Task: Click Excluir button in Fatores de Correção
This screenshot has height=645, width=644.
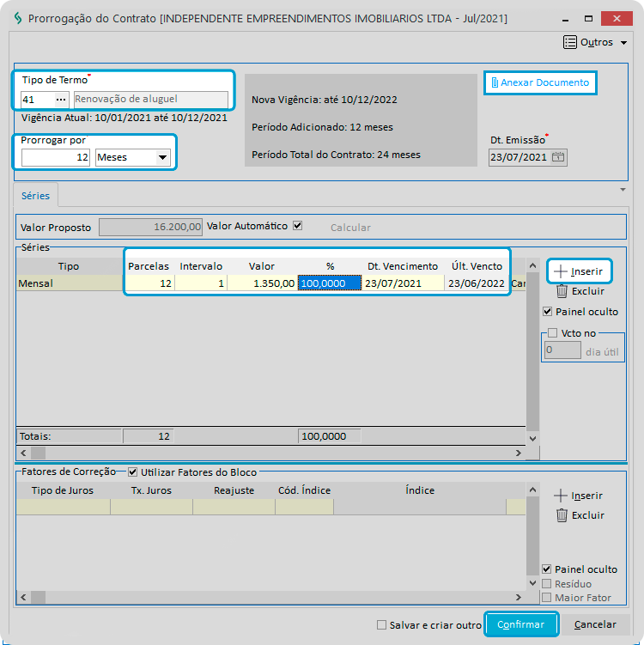Action: coord(580,515)
